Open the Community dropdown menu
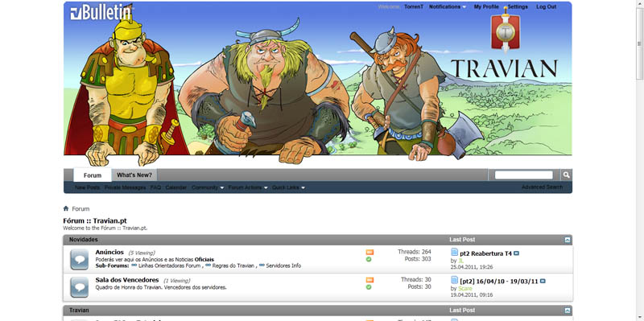Image resolution: width=644 pixels, height=321 pixels. (208, 187)
